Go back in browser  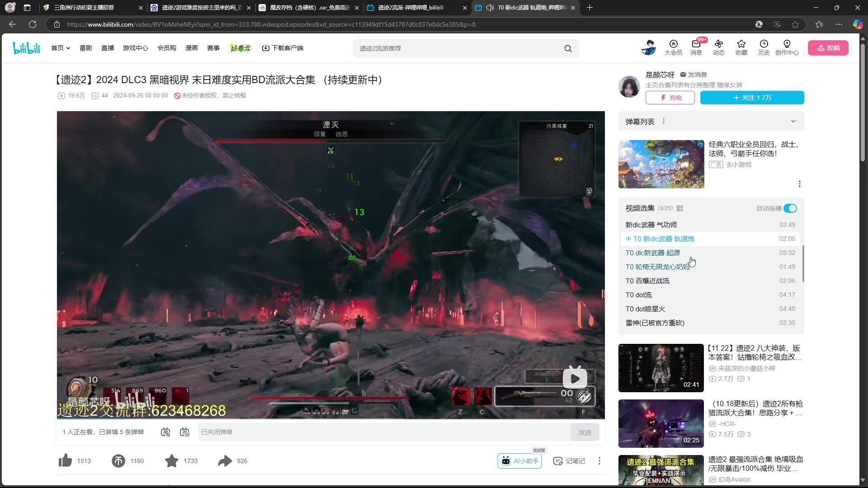pyautogui.click(x=13, y=24)
